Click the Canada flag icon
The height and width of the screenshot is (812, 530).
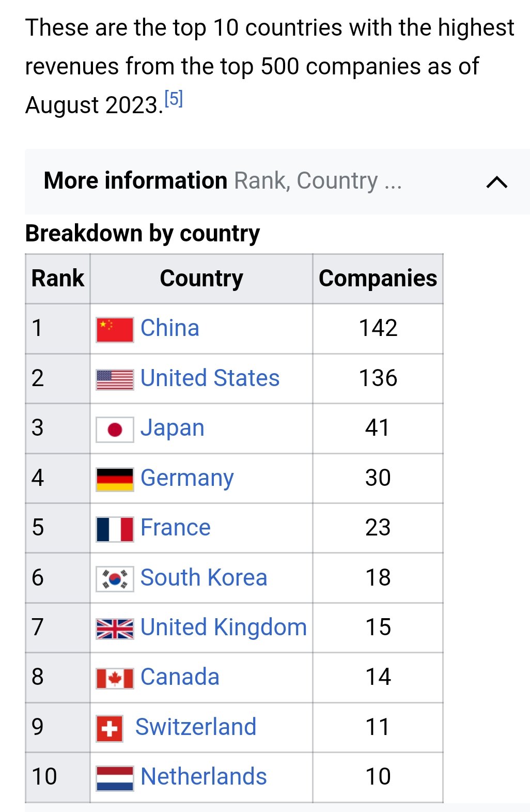[115, 679]
